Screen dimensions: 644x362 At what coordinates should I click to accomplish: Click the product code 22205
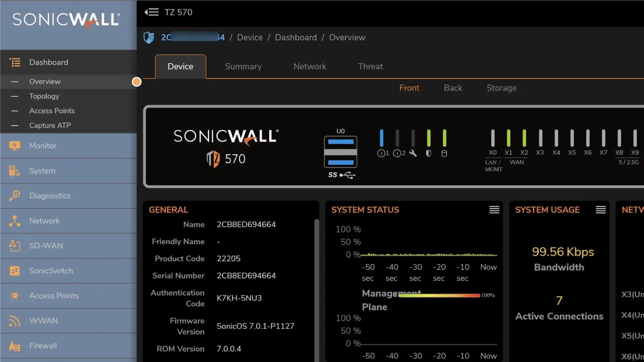[x=229, y=259]
